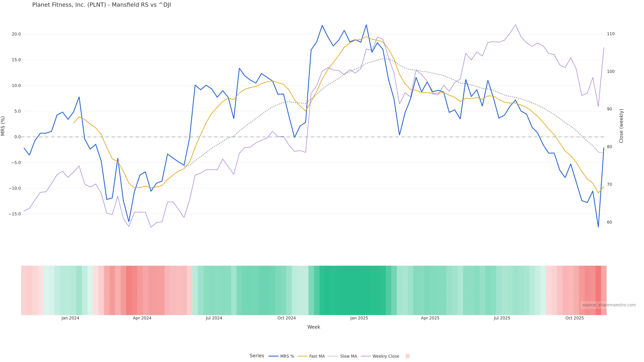Click the pink legend swatch after Weekly Close
This screenshot has width=644, height=362.
(408, 356)
